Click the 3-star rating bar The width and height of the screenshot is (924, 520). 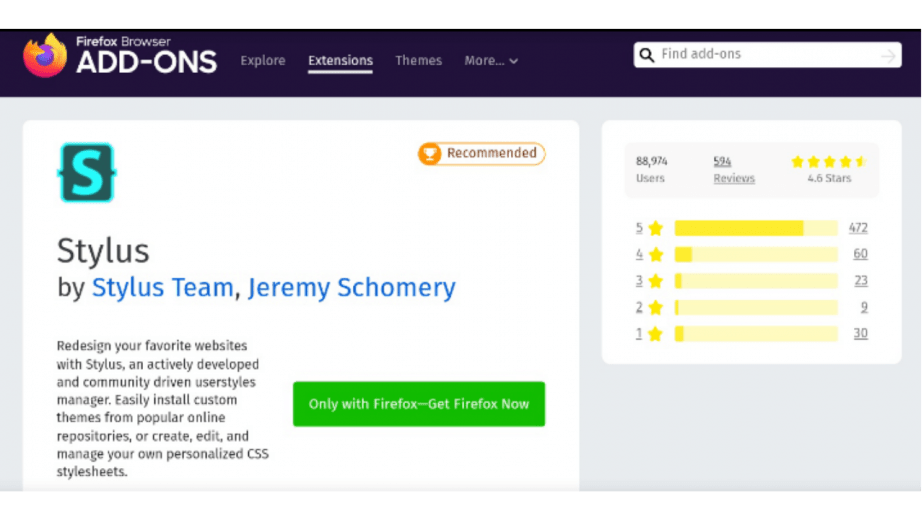[x=756, y=281]
